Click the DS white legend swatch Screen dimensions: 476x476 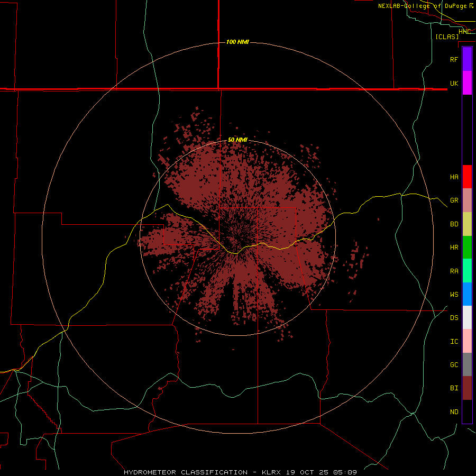tap(467, 317)
